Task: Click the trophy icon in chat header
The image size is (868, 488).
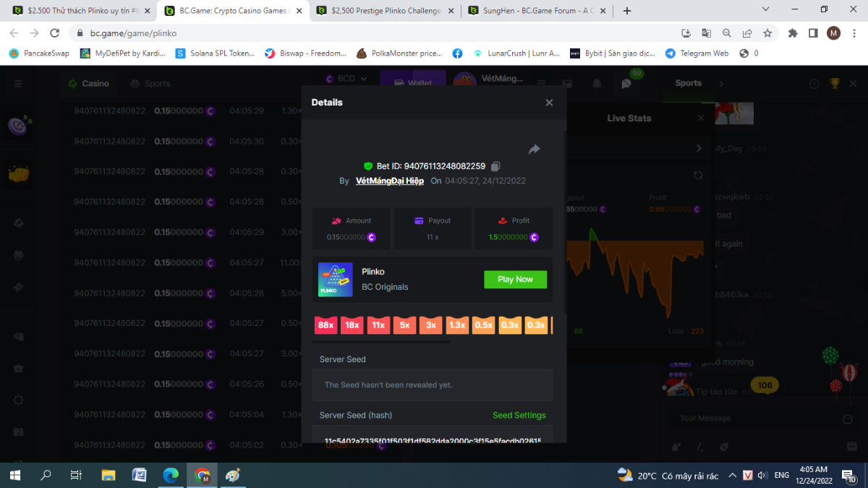Action: [835, 83]
